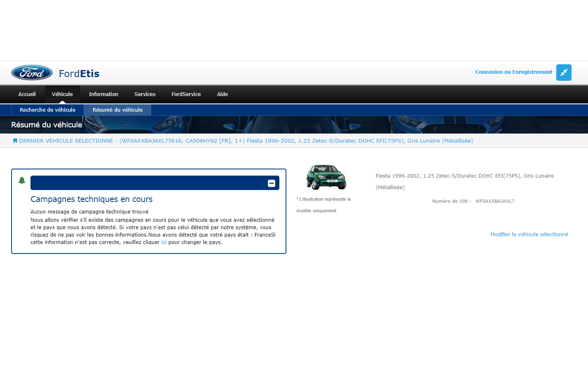
Task: Open the FordService menu item
Action: coord(186,94)
